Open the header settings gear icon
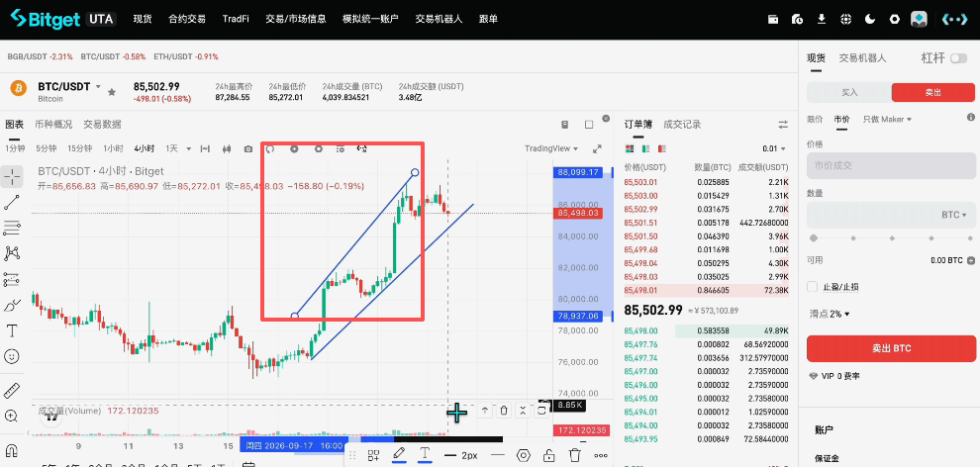 [x=895, y=20]
